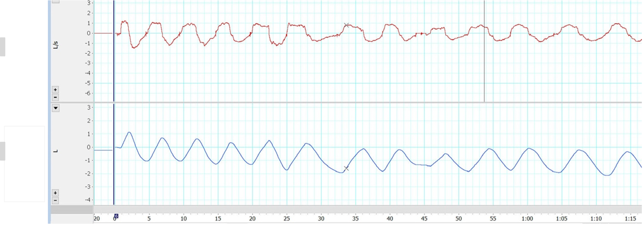This screenshot has height=225, width=644.
Task: Click the plus button of the L/s channel
Action: coord(55,90)
